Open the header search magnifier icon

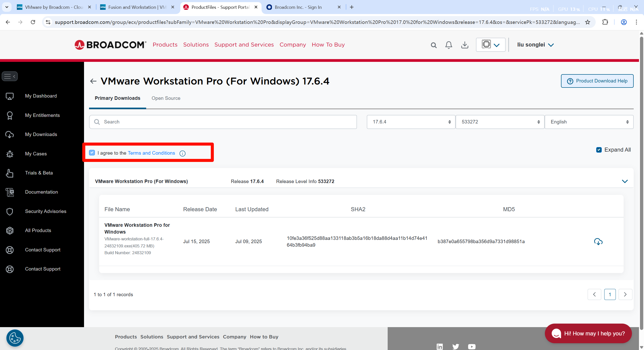coord(433,45)
